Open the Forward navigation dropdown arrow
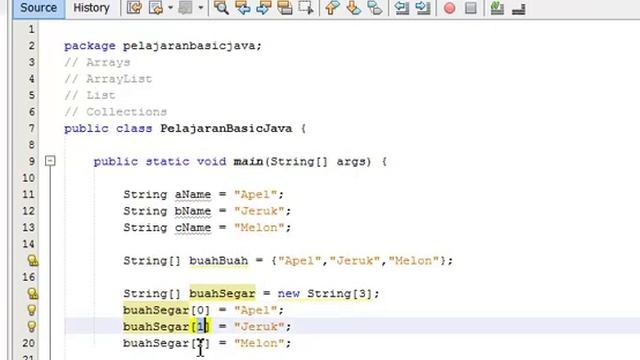The height and width of the screenshot is (360, 640). pyautogui.click(x=200, y=8)
